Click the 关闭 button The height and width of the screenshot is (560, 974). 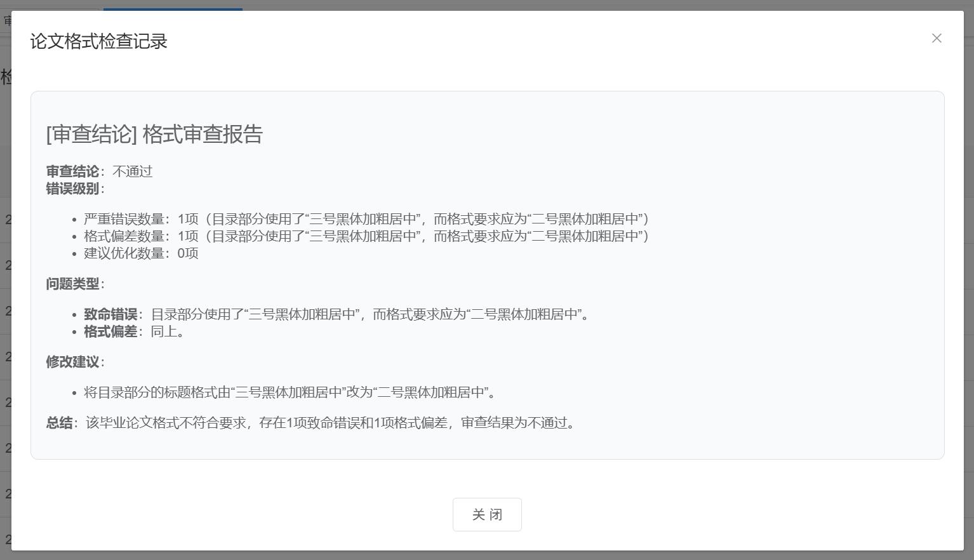pyautogui.click(x=487, y=514)
